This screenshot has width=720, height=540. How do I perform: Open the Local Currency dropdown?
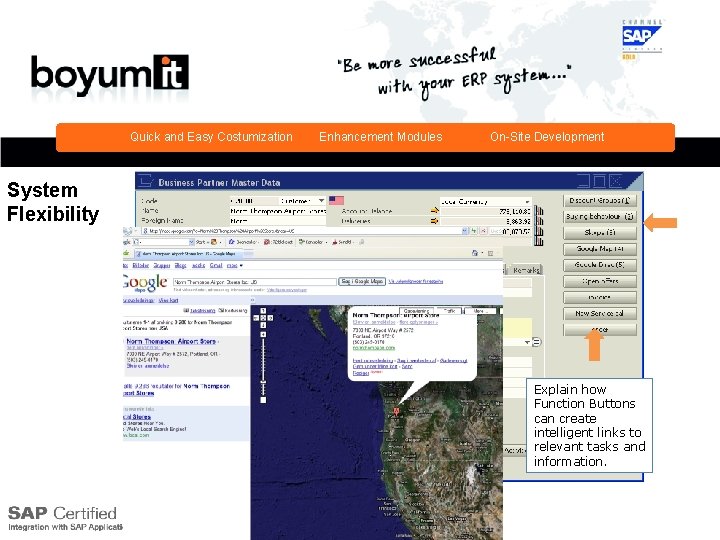tap(528, 202)
